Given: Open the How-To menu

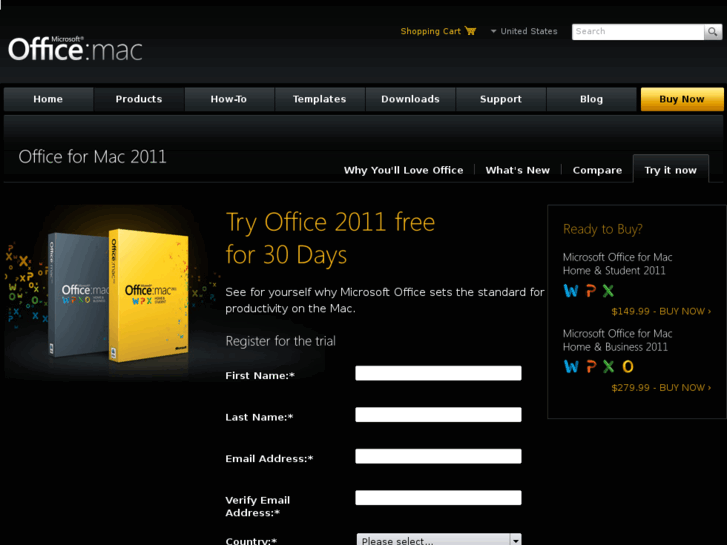Looking at the screenshot, I should click(x=229, y=99).
